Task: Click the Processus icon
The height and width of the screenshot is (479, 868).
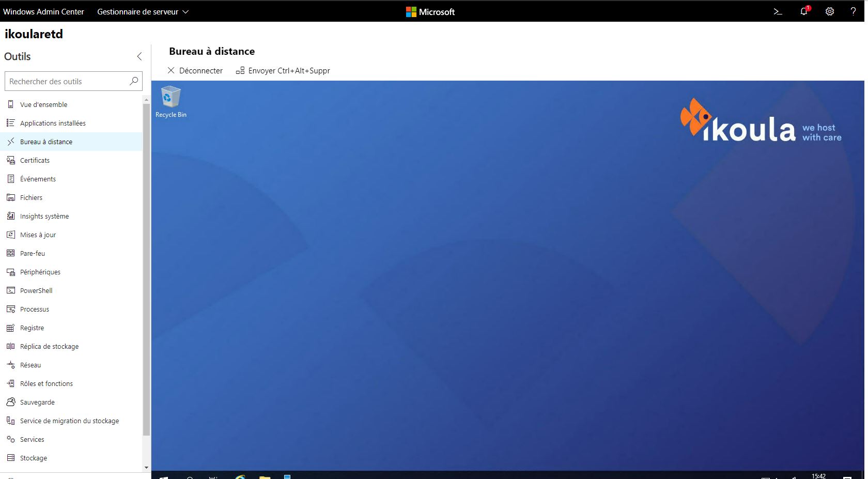Action: pos(10,309)
